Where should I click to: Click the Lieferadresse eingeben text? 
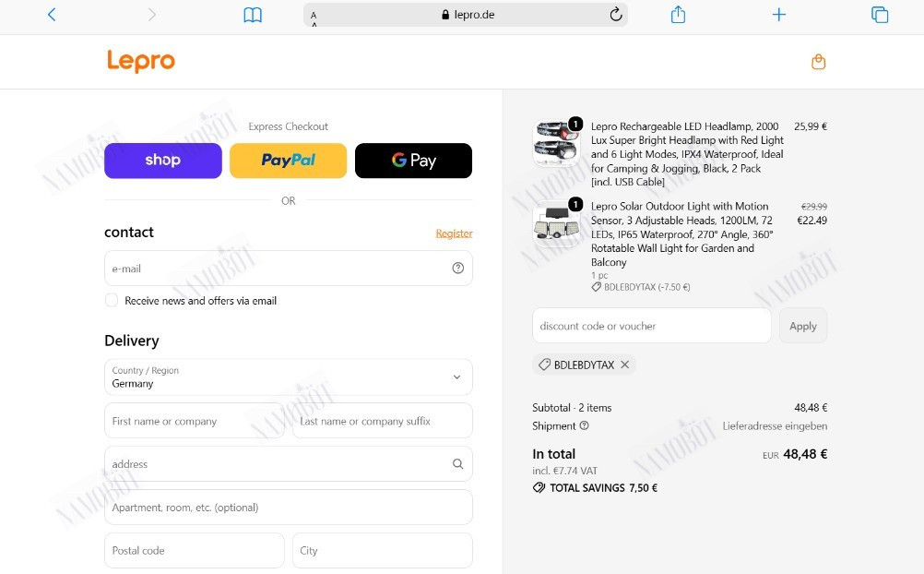[775, 426]
